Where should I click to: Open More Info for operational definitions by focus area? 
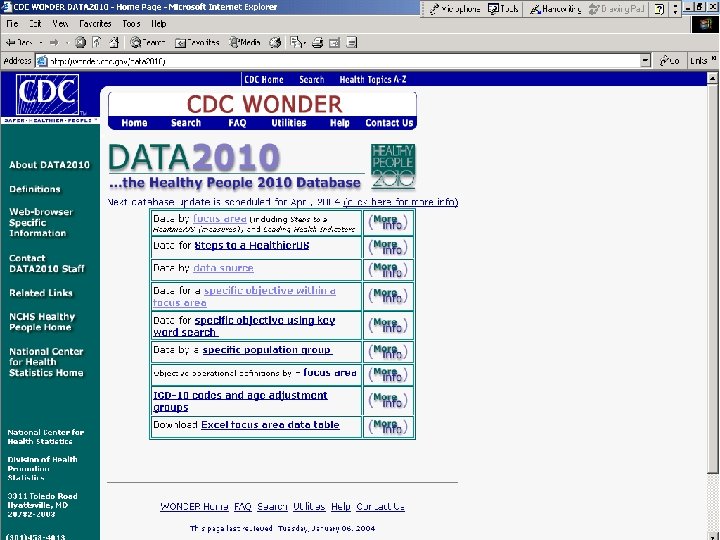pos(388,375)
